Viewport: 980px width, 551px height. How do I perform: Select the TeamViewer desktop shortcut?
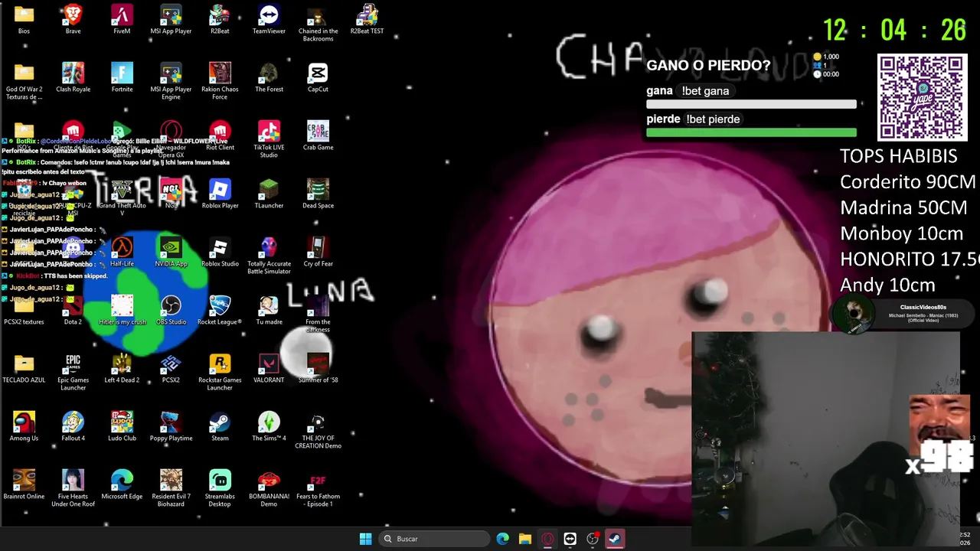tap(269, 20)
